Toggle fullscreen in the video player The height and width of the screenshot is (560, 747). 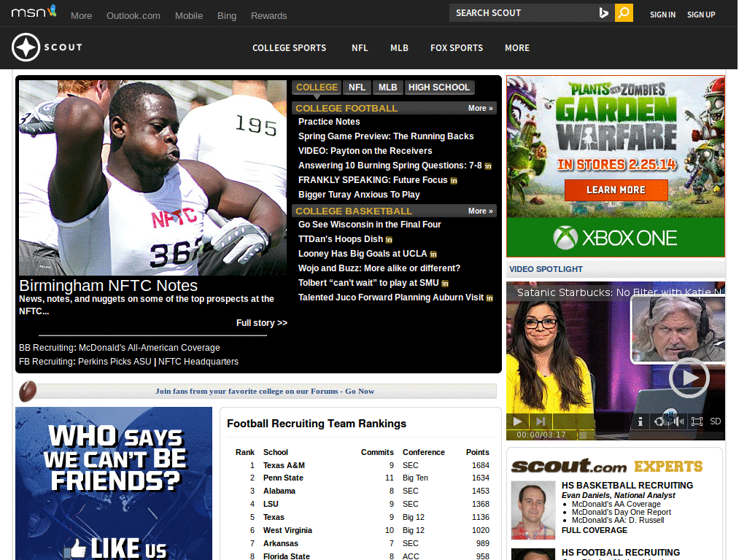pos(697,421)
